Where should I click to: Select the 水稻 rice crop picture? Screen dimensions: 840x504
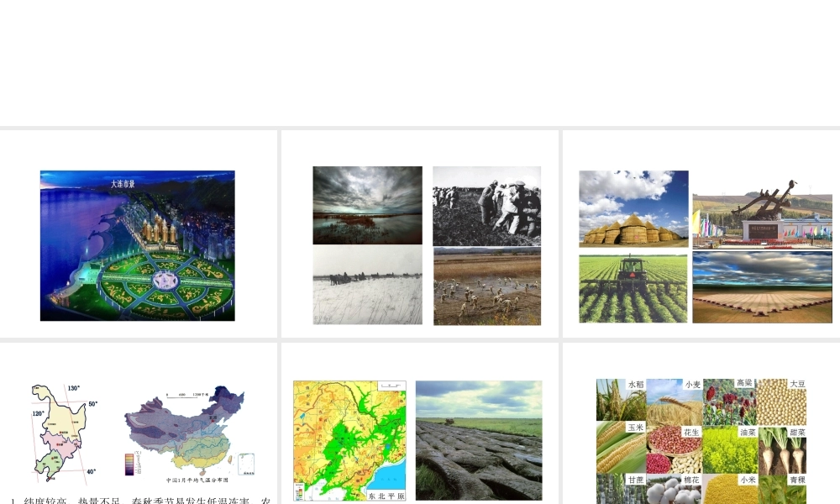[621, 400]
